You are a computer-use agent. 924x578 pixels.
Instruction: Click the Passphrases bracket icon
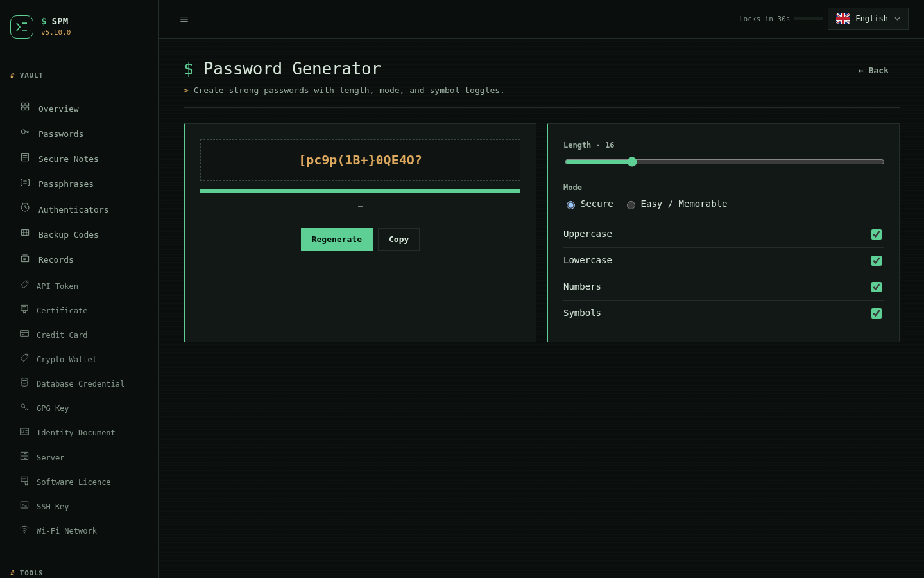tap(25, 182)
